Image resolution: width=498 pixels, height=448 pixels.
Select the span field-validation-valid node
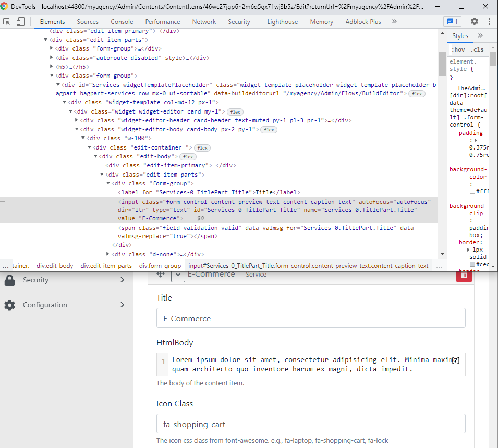click(267, 232)
